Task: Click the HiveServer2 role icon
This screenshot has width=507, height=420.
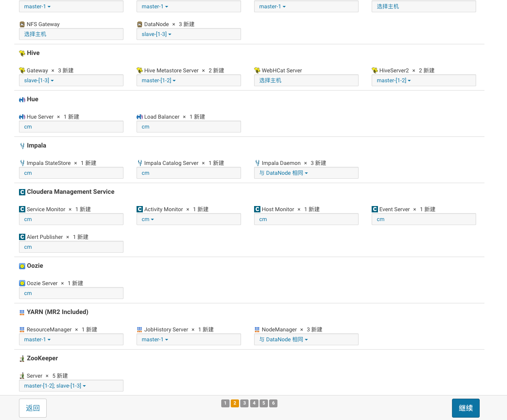Action: pyautogui.click(x=375, y=70)
